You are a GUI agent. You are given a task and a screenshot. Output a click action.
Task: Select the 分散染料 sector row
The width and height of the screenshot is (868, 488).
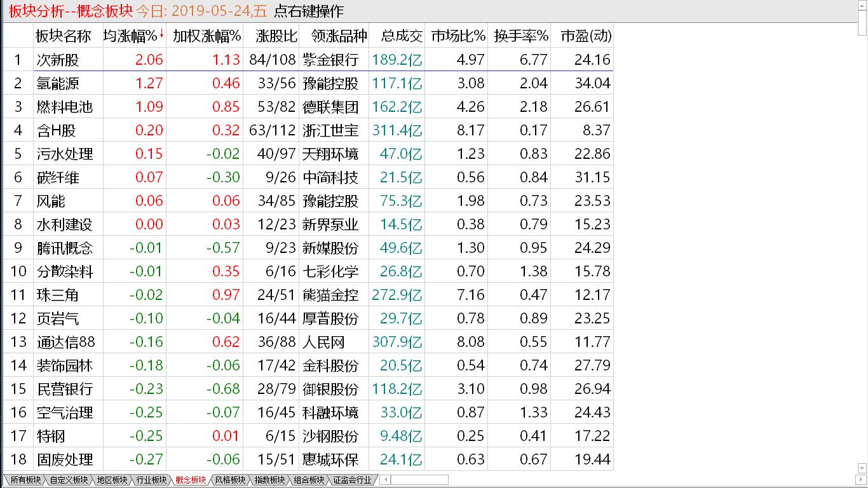pos(308,271)
